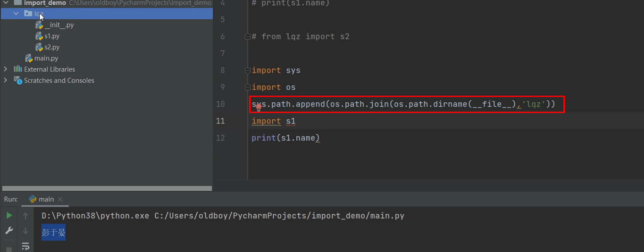The image size is (644, 252).
Task: Rerun main with green play button
Action: click(9, 216)
